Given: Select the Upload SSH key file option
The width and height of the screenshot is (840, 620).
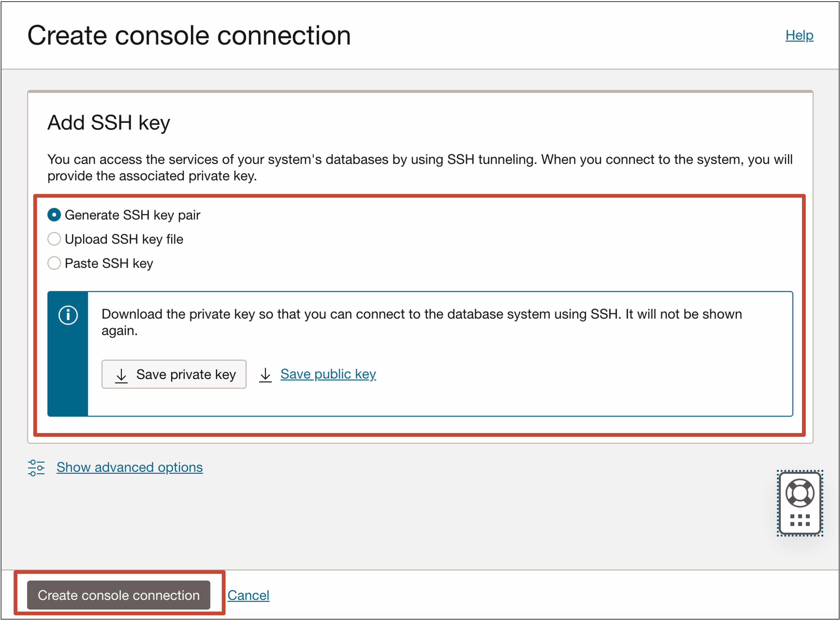Looking at the screenshot, I should click(54, 239).
